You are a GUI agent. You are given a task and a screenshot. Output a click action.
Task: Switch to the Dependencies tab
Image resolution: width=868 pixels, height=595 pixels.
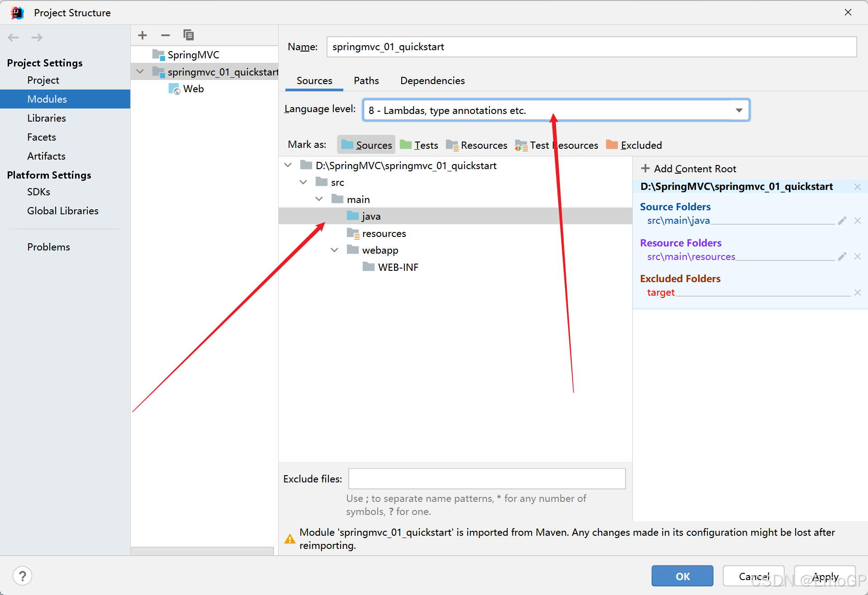click(432, 80)
